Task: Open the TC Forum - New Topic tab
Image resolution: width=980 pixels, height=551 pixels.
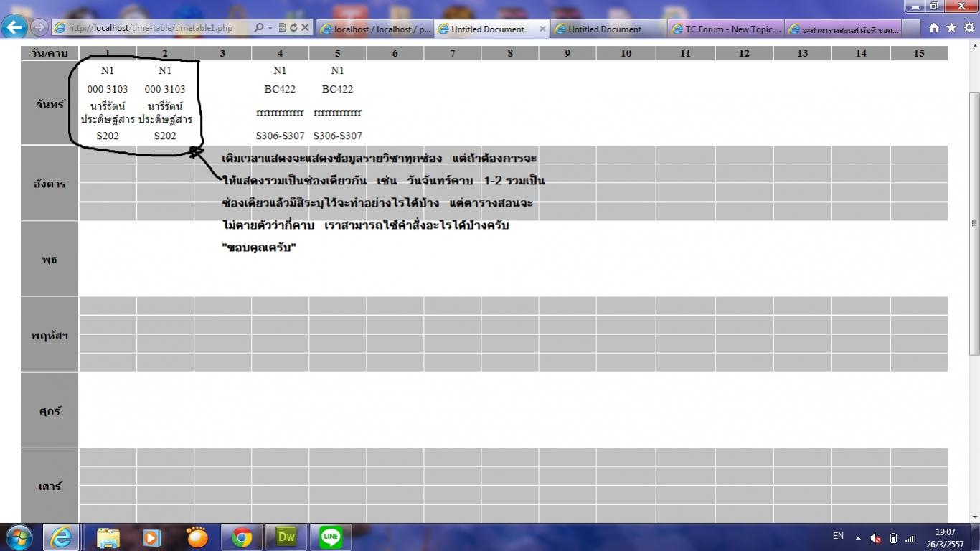Action: [725, 29]
